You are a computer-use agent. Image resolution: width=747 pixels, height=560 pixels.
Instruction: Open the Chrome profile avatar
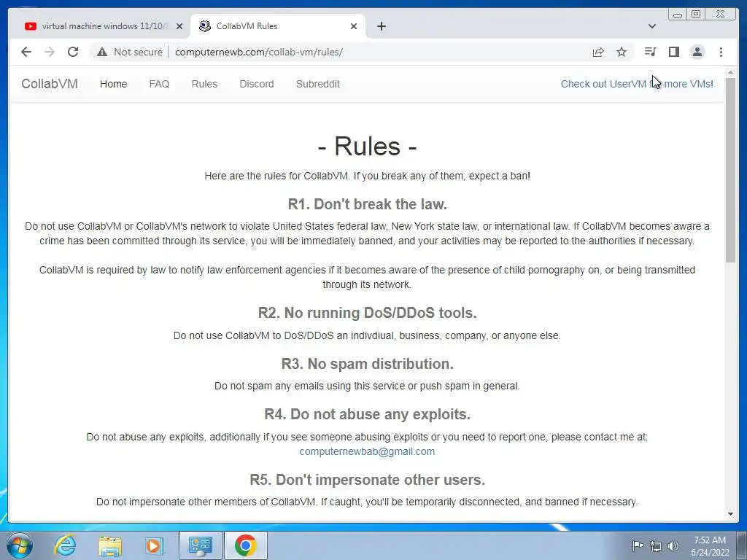pyautogui.click(x=697, y=52)
